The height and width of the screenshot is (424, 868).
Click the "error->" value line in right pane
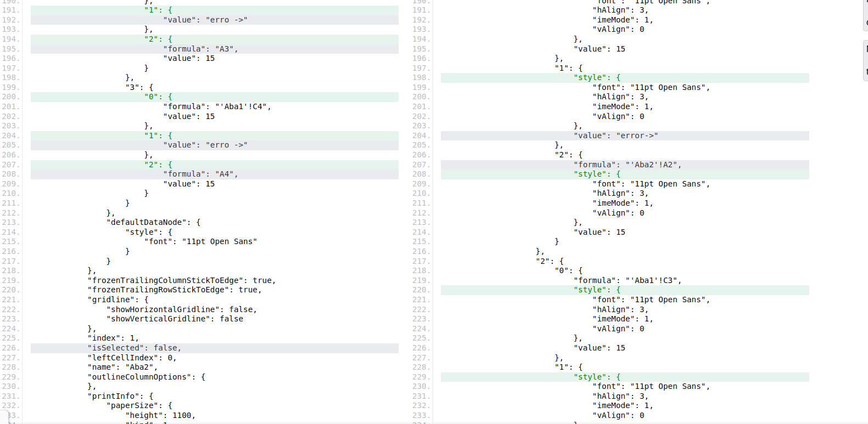pos(615,135)
